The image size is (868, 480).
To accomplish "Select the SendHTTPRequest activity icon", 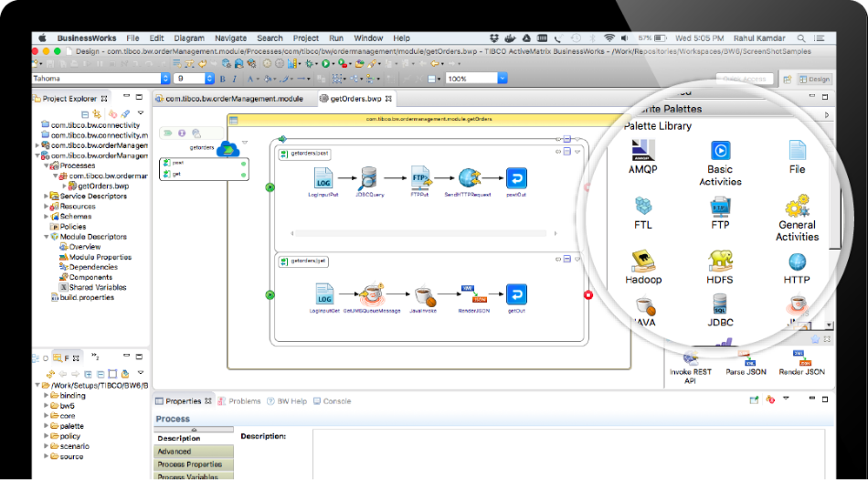I will tap(469, 177).
